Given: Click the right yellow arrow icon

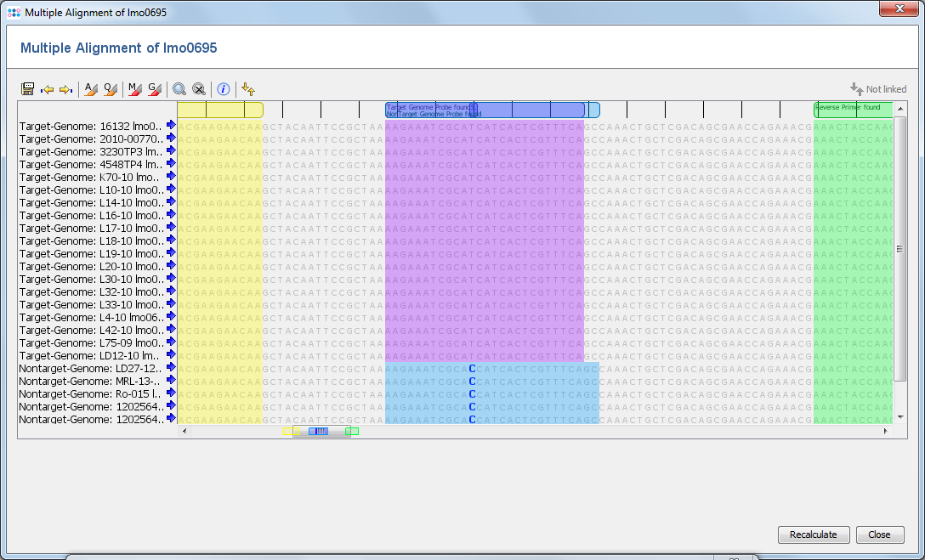Looking at the screenshot, I should click(65, 89).
